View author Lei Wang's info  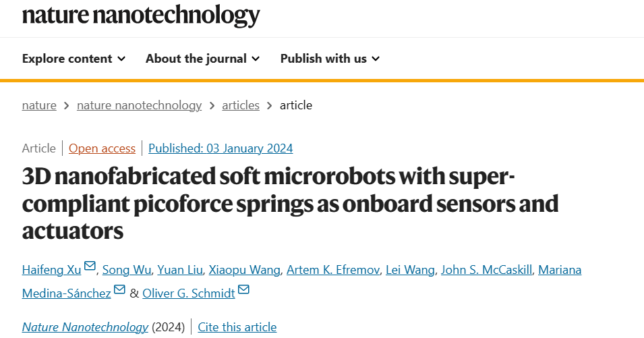(x=409, y=270)
